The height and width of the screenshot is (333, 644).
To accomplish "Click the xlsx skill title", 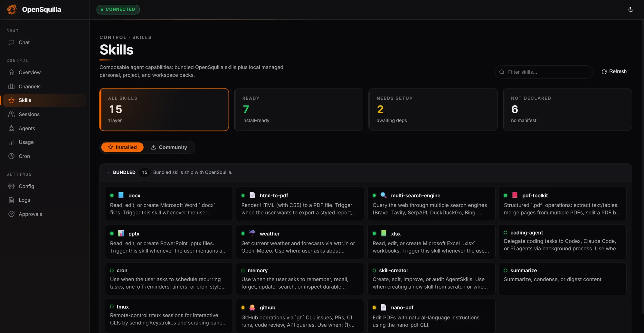I will pos(396,234).
